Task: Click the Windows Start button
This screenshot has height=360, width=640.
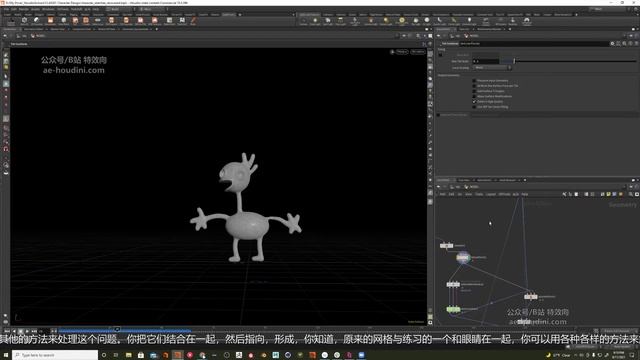Action: 6,355
